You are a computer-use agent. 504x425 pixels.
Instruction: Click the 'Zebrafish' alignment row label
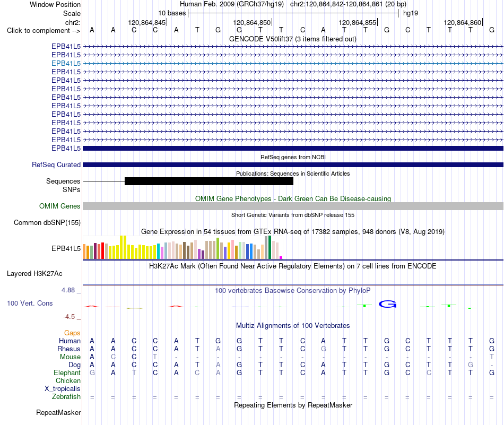66,396
